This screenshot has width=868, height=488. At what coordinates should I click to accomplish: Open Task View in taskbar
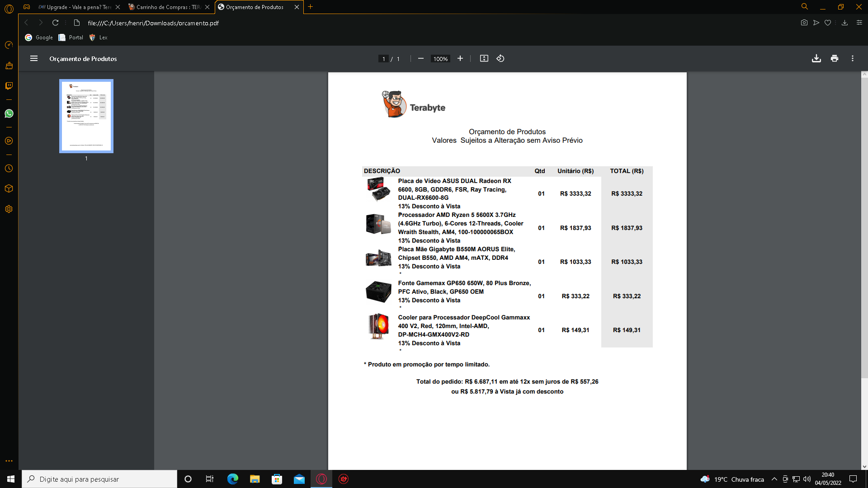(x=210, y=479)
